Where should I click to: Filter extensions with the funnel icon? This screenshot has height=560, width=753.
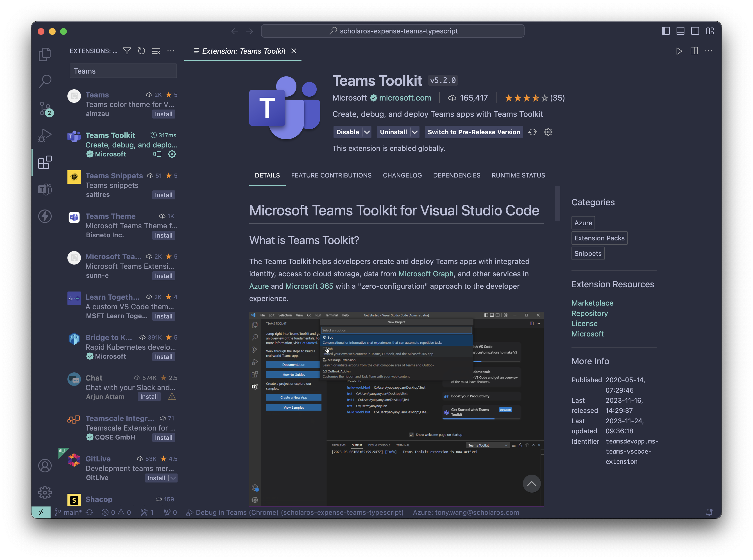127,51
